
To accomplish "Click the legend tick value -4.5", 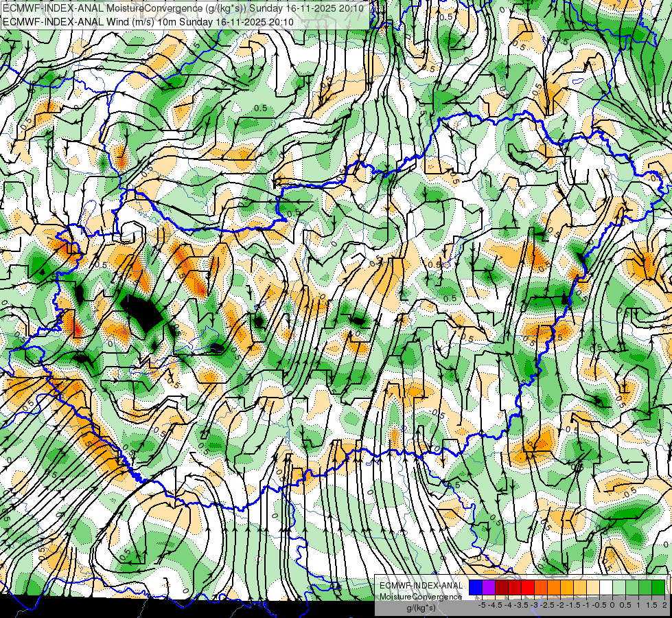I will [x=495, y=605].
